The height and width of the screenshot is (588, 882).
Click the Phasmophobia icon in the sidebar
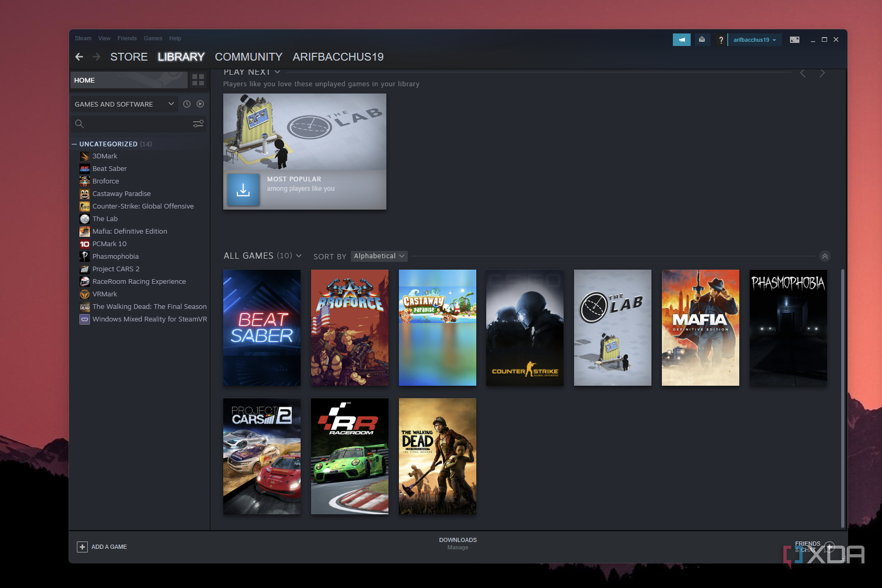[85, 257]
